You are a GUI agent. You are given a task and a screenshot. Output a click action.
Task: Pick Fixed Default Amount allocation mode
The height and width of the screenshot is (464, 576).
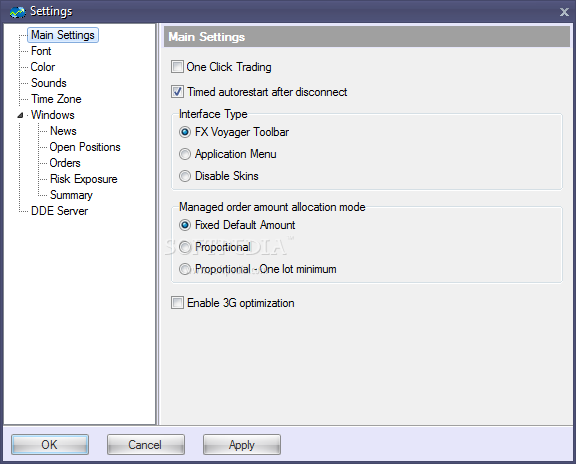click(x=185, y=225)
